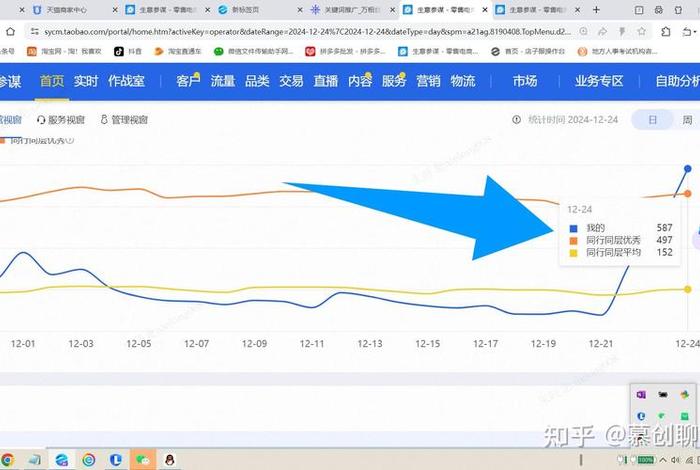
Task: Open the 淘宝网 bookmark
Action: click(x=64, y=51)
